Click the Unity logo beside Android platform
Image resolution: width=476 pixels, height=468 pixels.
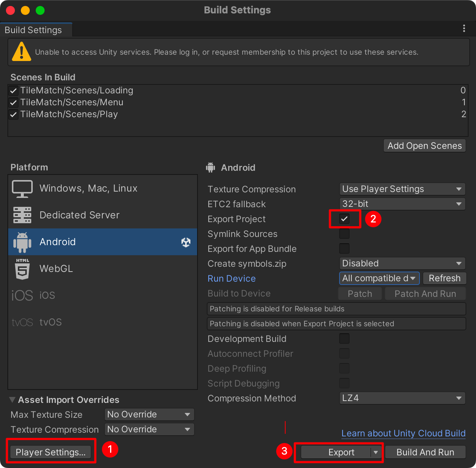[x=186, y=242]
